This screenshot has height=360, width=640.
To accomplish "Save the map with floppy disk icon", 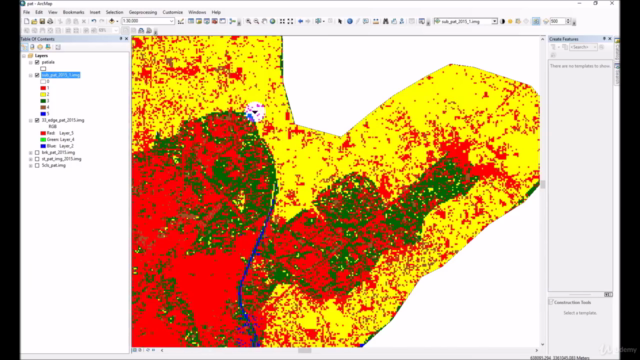I will pos(42,21).
